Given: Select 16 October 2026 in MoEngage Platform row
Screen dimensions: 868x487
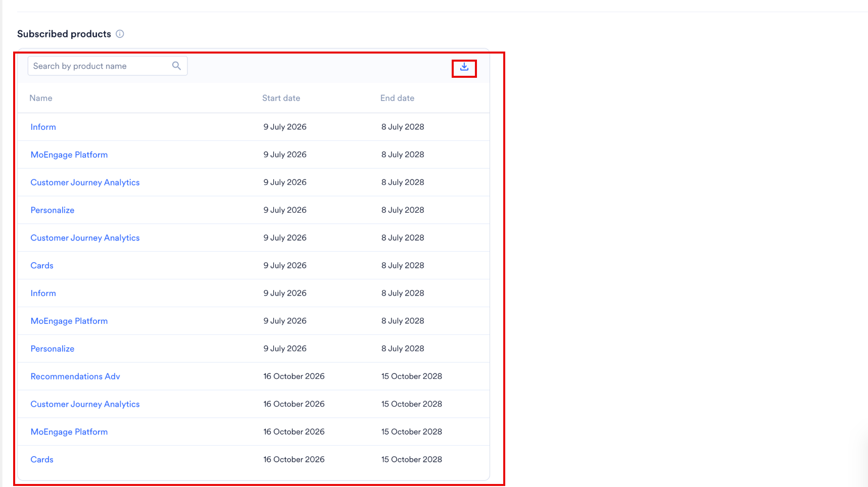Looking at the screenshot, I should coord(294,432).
